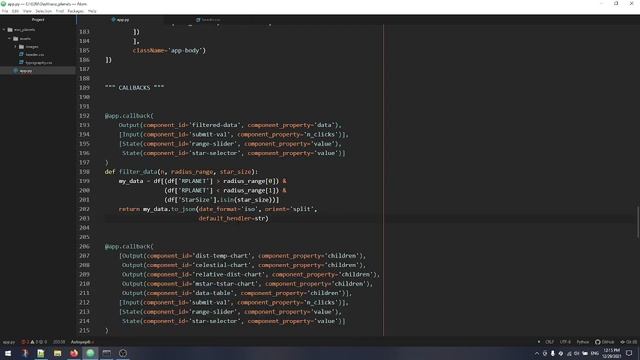
Task: Open the taskbar clock and date
Action: tap(611, 353)
